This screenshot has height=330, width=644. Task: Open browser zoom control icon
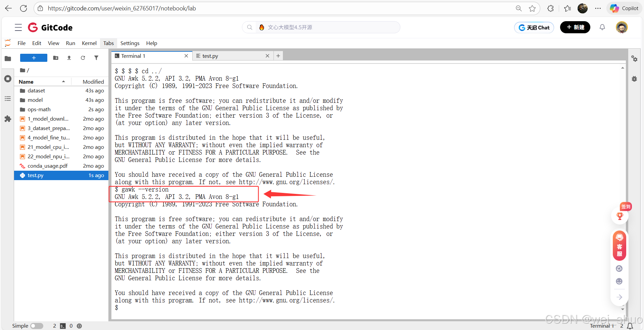519,8
